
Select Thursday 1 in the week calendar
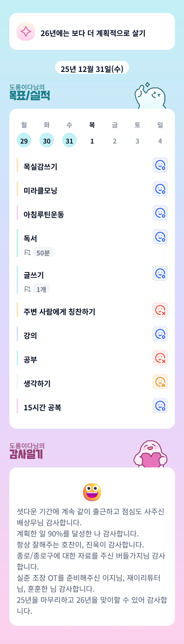coord(92,140)
